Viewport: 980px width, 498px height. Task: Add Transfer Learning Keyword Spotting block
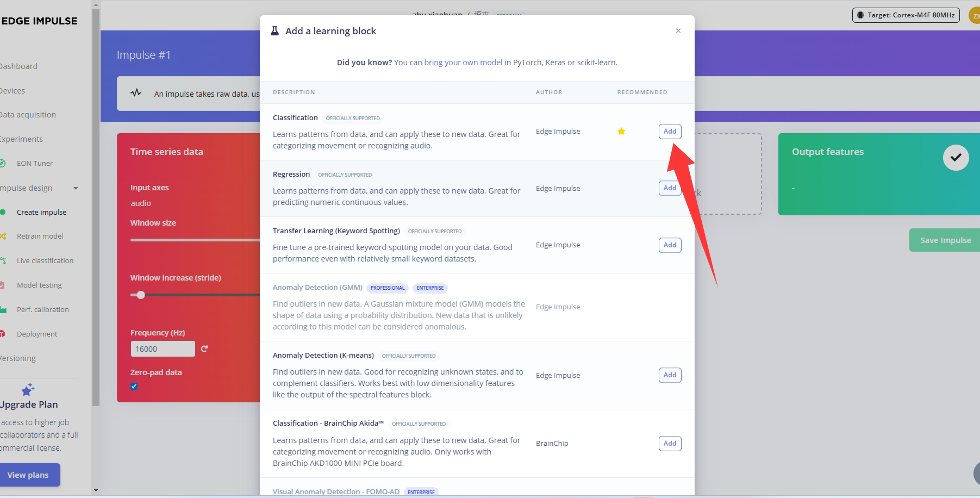[x=670, y=245]
